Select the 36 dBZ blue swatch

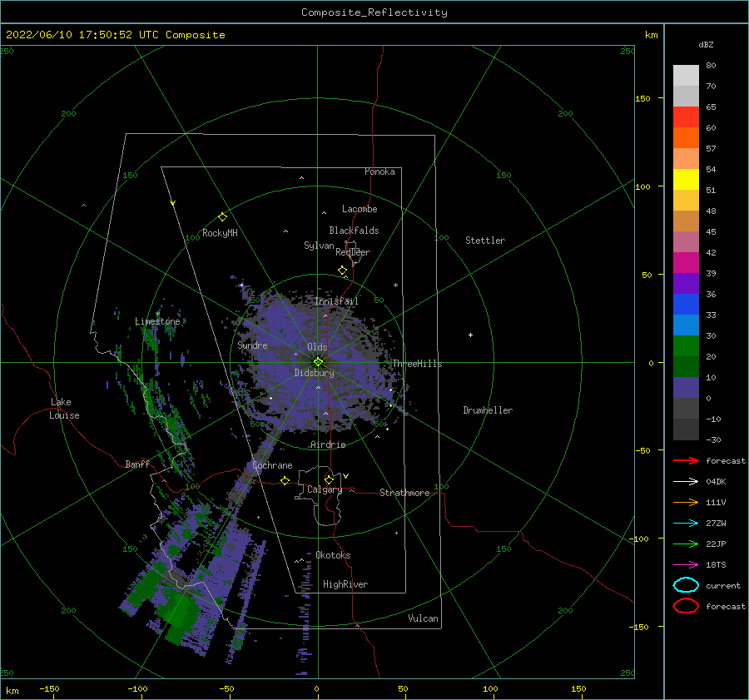click(x=686, y=305)
